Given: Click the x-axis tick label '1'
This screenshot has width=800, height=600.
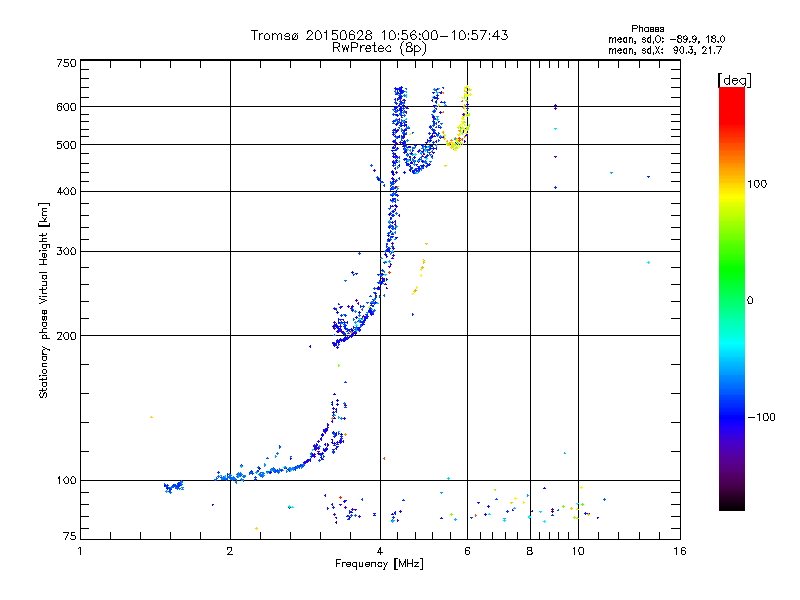Looking at the screenshot, I should point(80,552).
